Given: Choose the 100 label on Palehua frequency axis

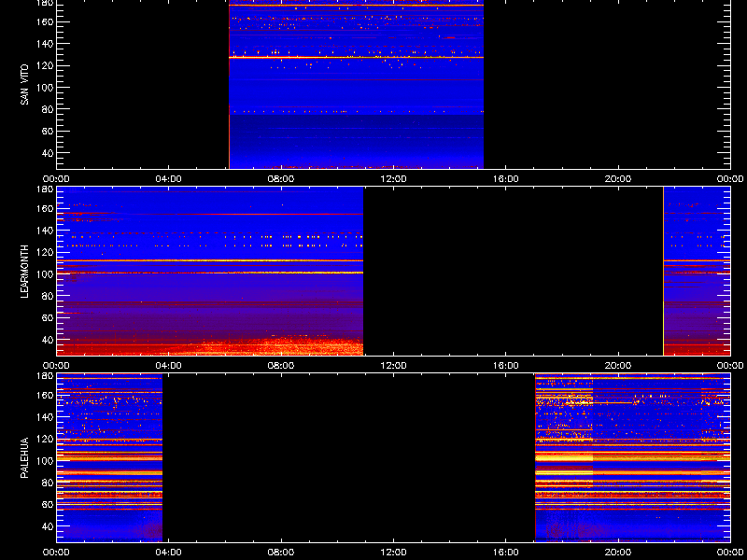Looking at the screenshot, I should click(45, 461).
